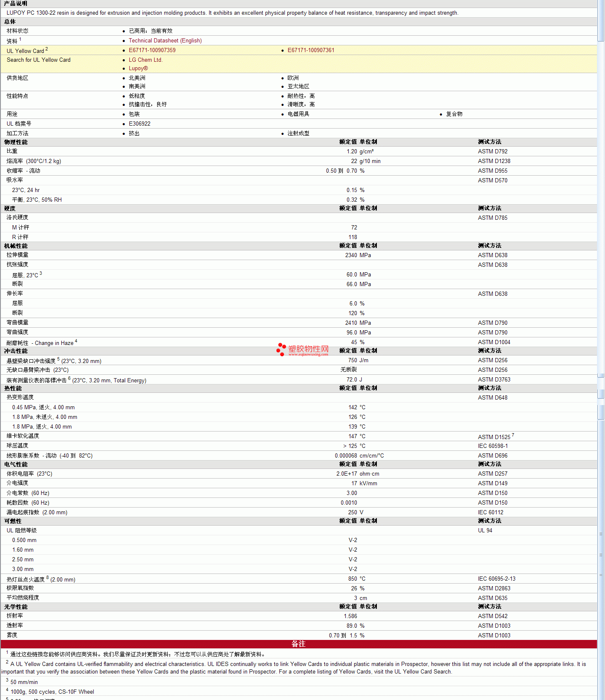The height and width of the screenshot is (700, 605).
Task: Click test method ASTM D792
Action: [492, 152]
